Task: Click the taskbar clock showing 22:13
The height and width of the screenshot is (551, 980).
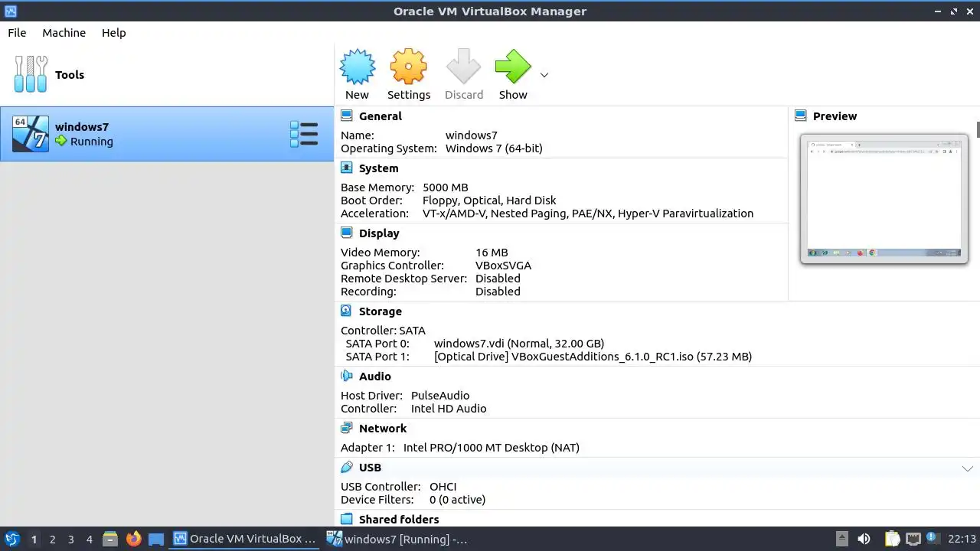Action: pyautogui.click(x=962, y=539)
